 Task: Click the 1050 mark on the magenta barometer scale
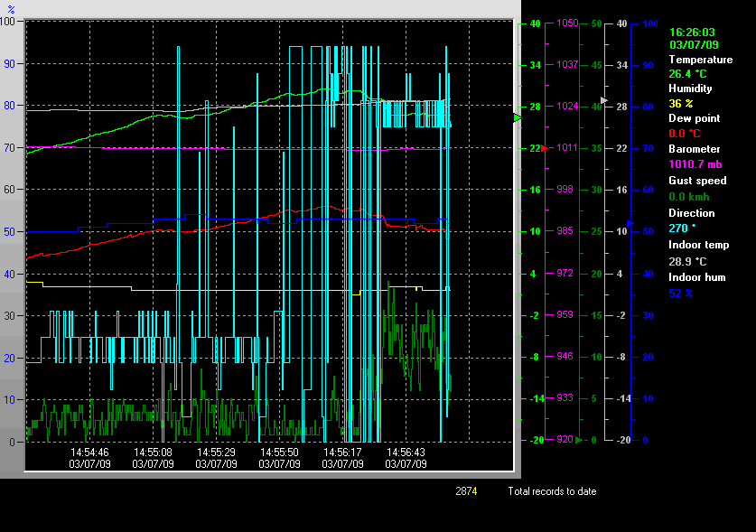(568, 23)
